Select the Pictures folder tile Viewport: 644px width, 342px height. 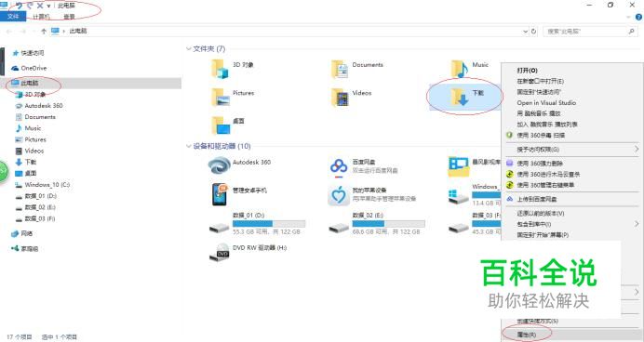(x=233, y=98)
